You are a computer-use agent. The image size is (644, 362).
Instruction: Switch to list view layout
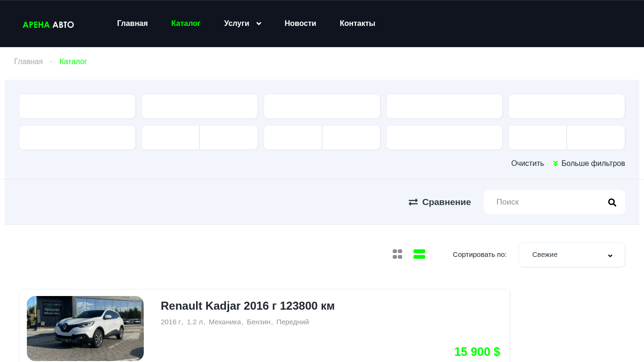click(419, 254)
